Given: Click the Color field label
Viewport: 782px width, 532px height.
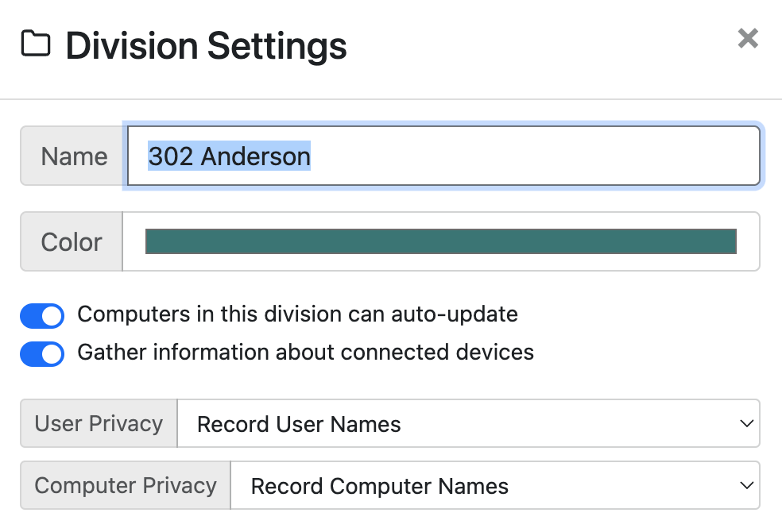Looking at the screenshot, I should [x=72, y=241].
